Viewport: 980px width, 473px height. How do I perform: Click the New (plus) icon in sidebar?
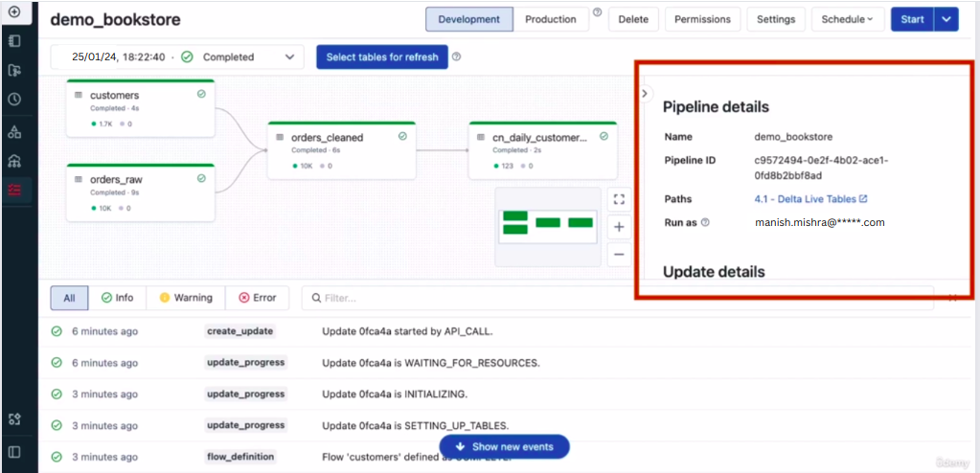(x=13, y=12)
